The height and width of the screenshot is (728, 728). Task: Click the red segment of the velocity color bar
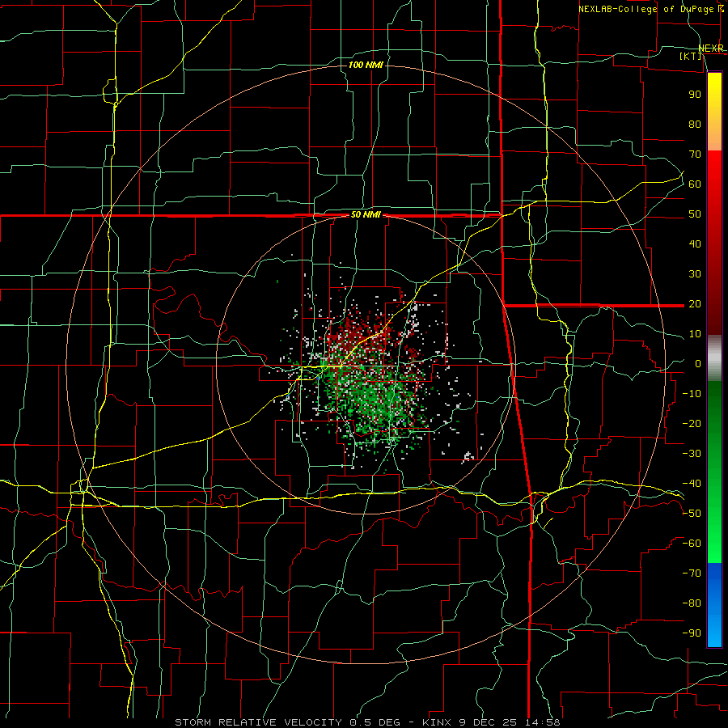[714, 243]
